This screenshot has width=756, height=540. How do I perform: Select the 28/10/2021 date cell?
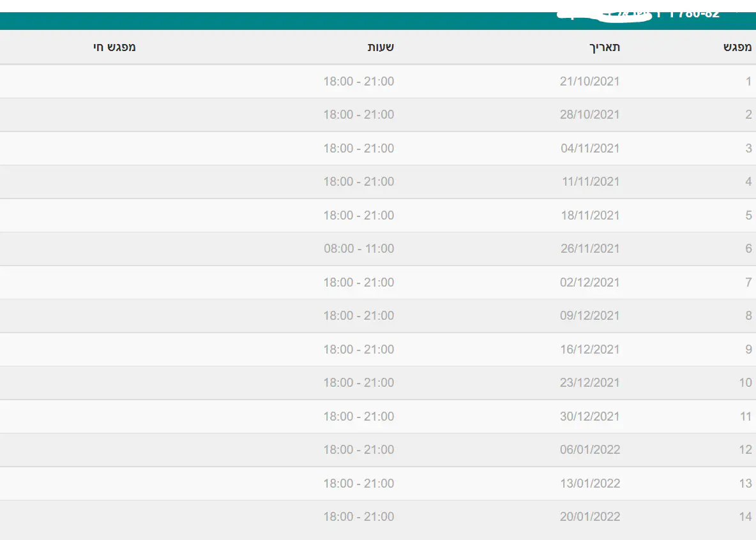[589, 115]
